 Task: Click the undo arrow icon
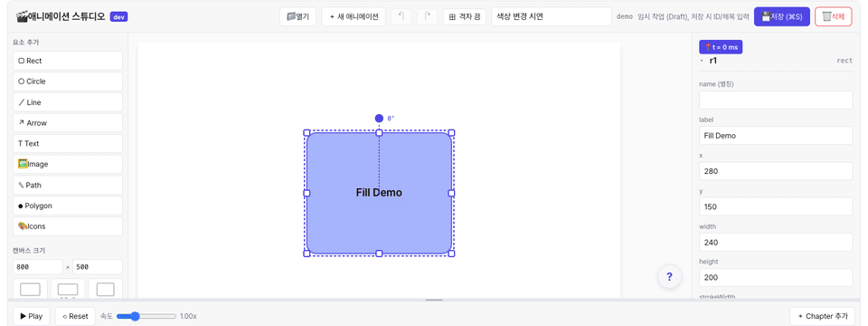pos(401,16)
